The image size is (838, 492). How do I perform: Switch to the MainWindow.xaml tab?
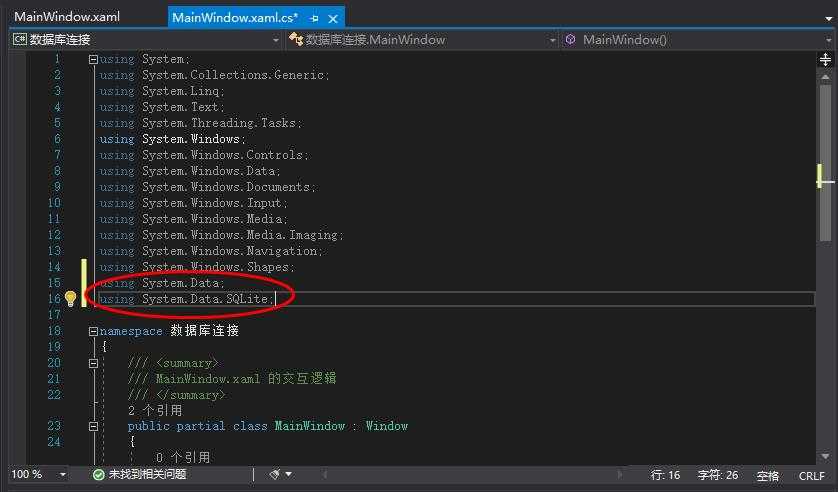(x=67, y=17)
